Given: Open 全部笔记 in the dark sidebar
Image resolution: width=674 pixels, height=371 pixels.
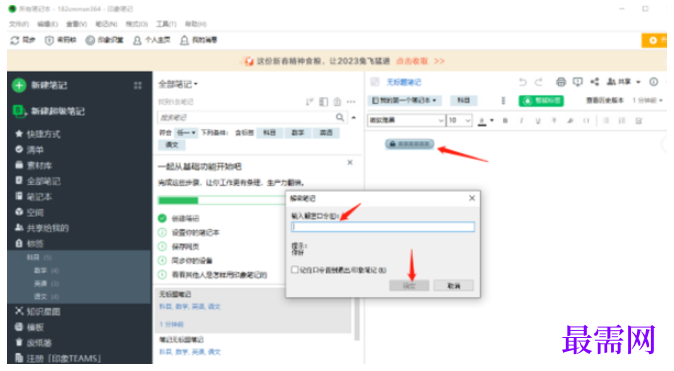Looking at the screenshot, I should (38, 181).
